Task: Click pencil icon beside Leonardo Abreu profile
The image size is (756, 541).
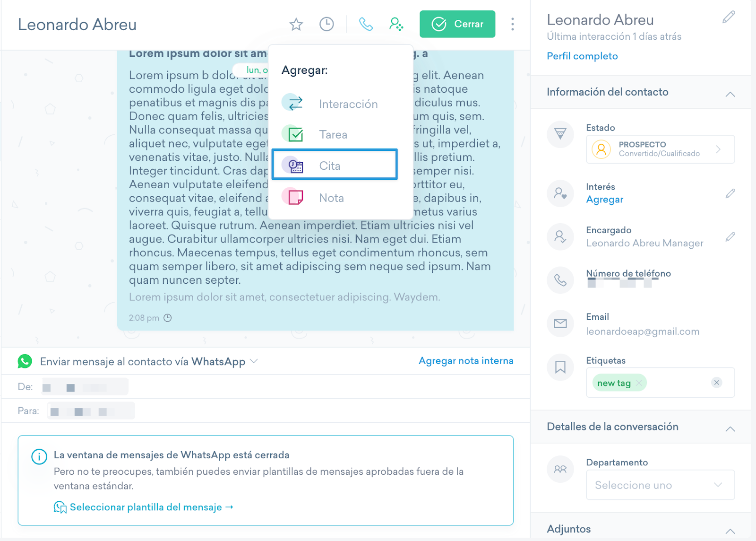Action: pyautogui.click(x=729, y=17)
